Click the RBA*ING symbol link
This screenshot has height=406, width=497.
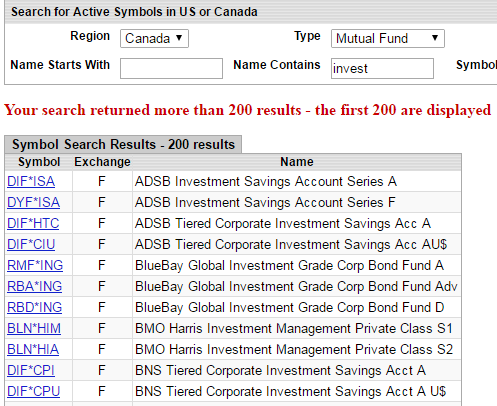pyautogui.click(x=34, y=287)
